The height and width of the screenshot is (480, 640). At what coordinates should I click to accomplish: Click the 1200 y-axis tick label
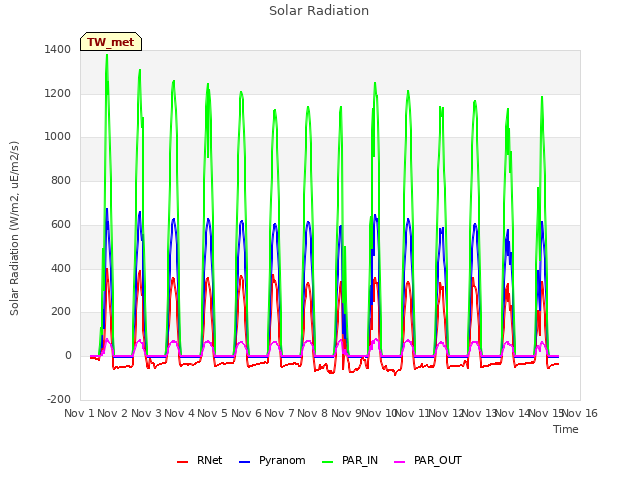[x=58, y=93]
